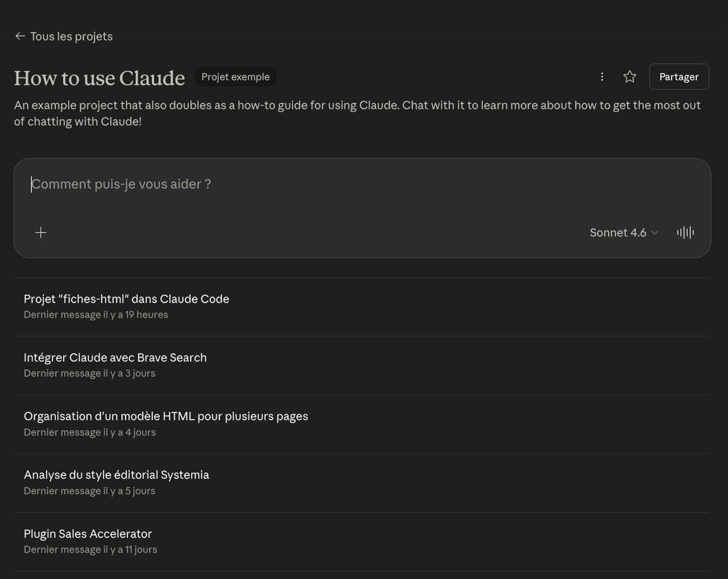Click the project description starting with An example project
The width and height of the screenshot is (728, 579).
coord(357,113)
